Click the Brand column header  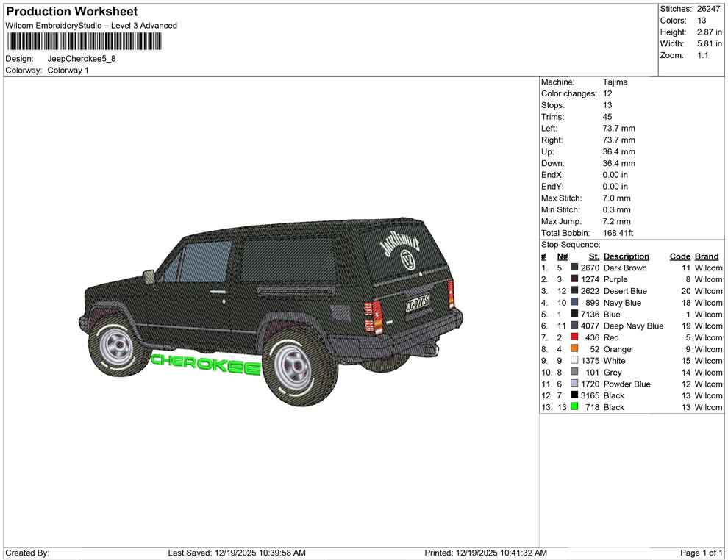coord(707,256)
